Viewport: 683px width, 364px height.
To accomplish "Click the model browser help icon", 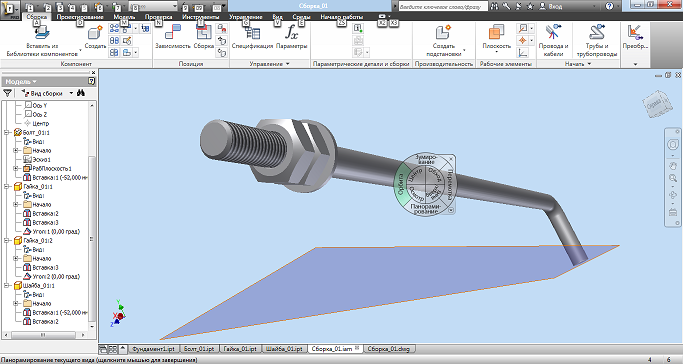I will 91,81.
